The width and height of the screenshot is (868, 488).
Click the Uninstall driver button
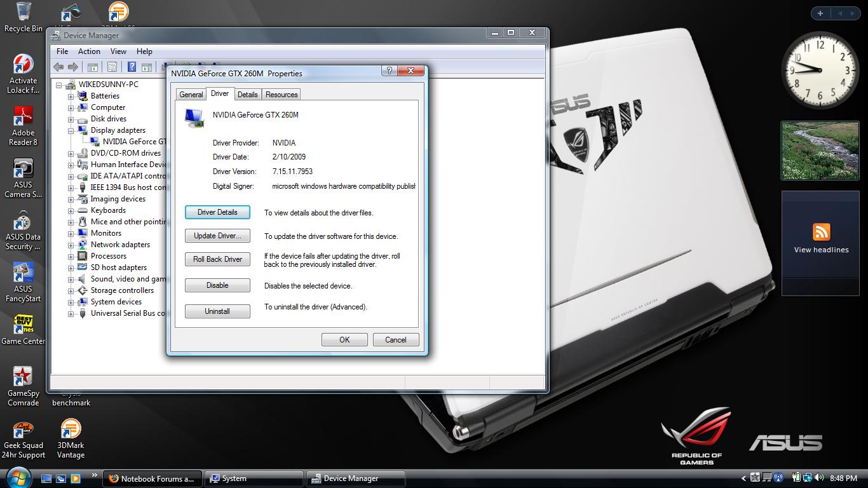click(217, 311)
